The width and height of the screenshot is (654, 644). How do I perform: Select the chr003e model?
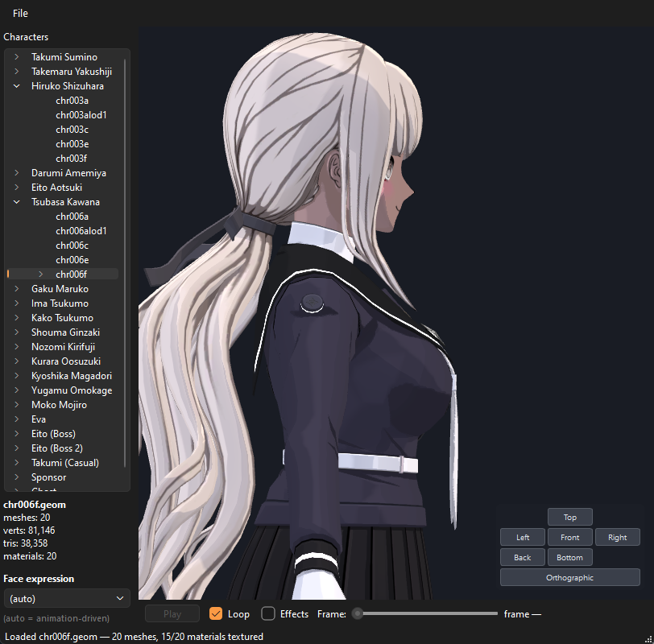(72, 144)
